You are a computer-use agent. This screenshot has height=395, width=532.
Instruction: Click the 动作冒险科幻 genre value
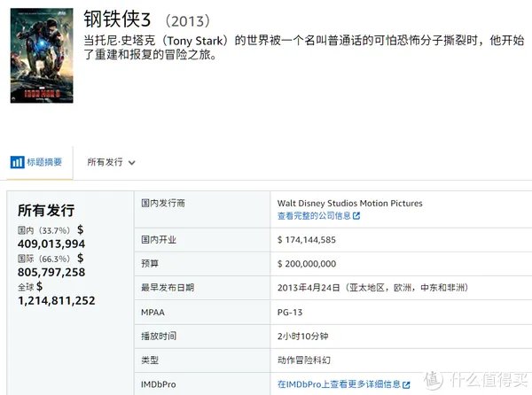[304, 360]
